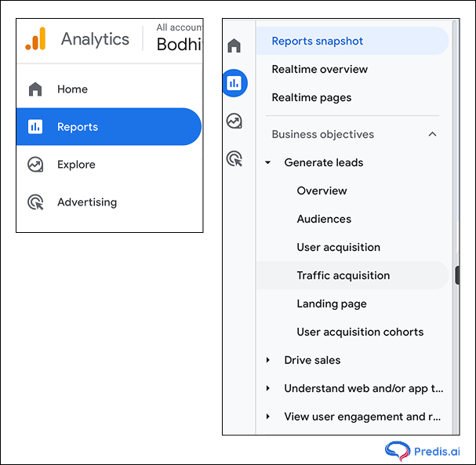
Task: Select Reports in the main navigation
Action: [x=108, y=127]
